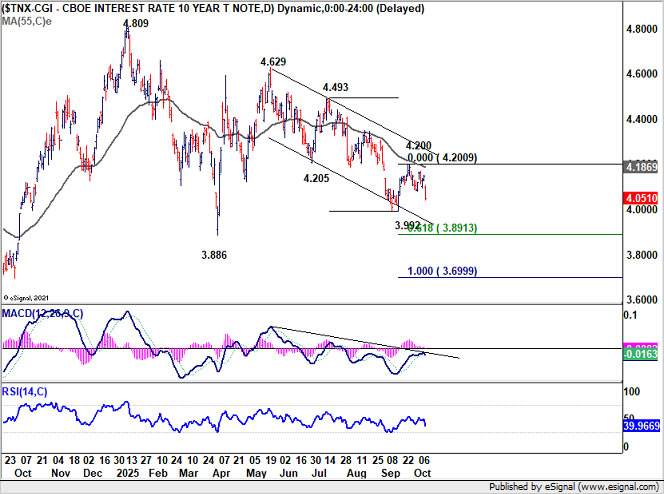Click the 3.886 April low label
664x494 pixels.
tap(214, 255)
